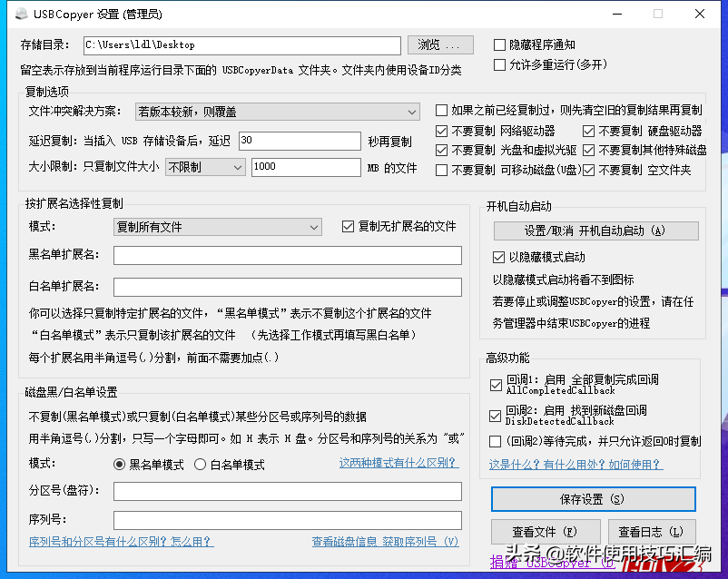Image resolution: width=728 pixels, height=579 pixels.
Task: Toggle 以隐藏模式启动 checkbox
Action: [x=498, y=257]
